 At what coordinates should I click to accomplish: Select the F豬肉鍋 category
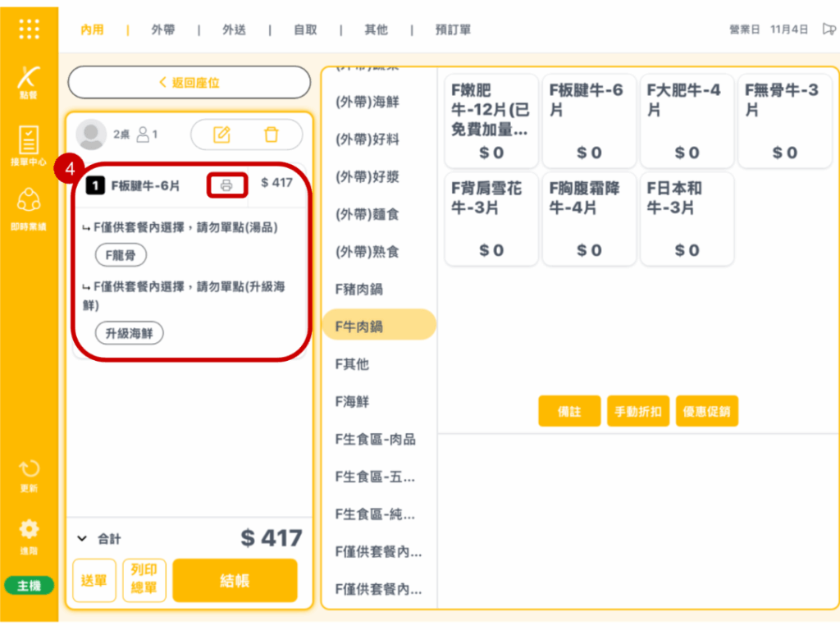click(359, 289)
